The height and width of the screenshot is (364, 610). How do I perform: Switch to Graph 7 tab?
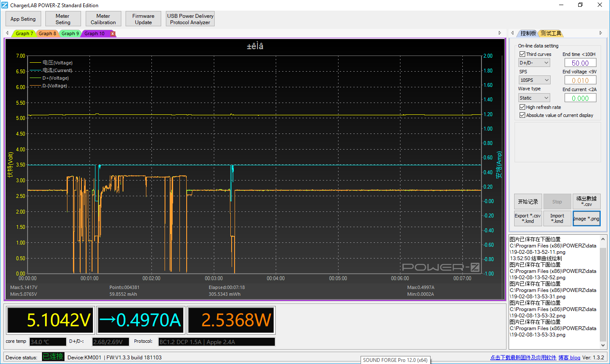[x=24, y=33]
